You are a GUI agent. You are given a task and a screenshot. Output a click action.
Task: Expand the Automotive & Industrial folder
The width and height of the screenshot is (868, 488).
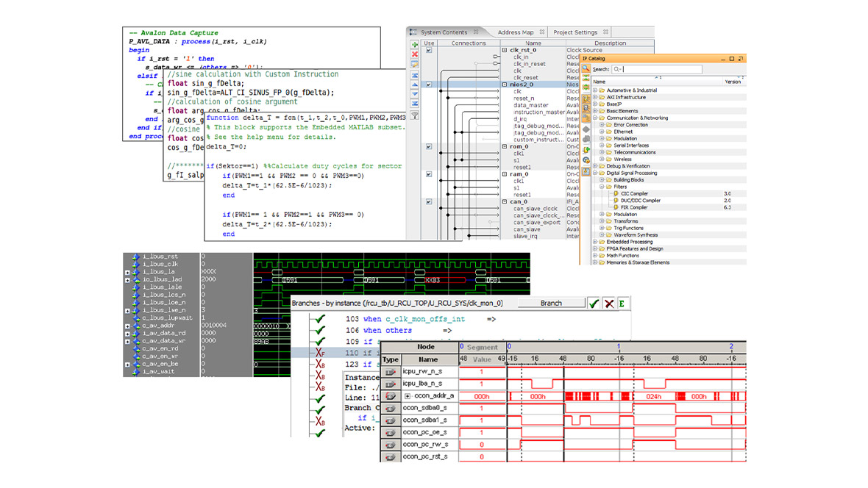click(595, 90)
